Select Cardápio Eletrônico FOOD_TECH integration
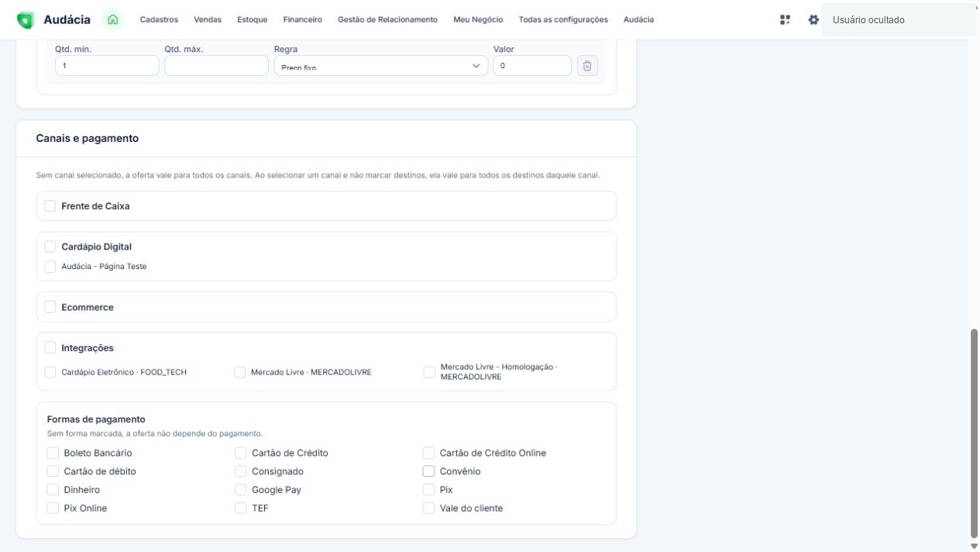980x552 pixels. (50, 372)
